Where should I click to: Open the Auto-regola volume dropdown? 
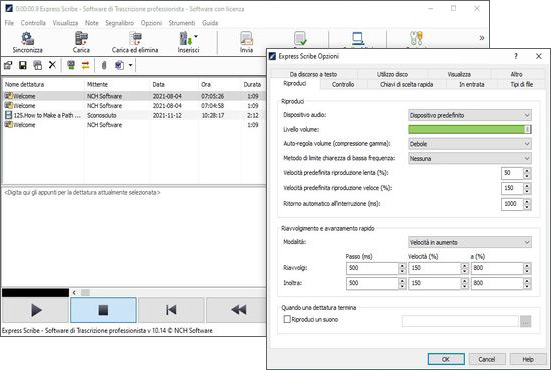tap(470, 144)
